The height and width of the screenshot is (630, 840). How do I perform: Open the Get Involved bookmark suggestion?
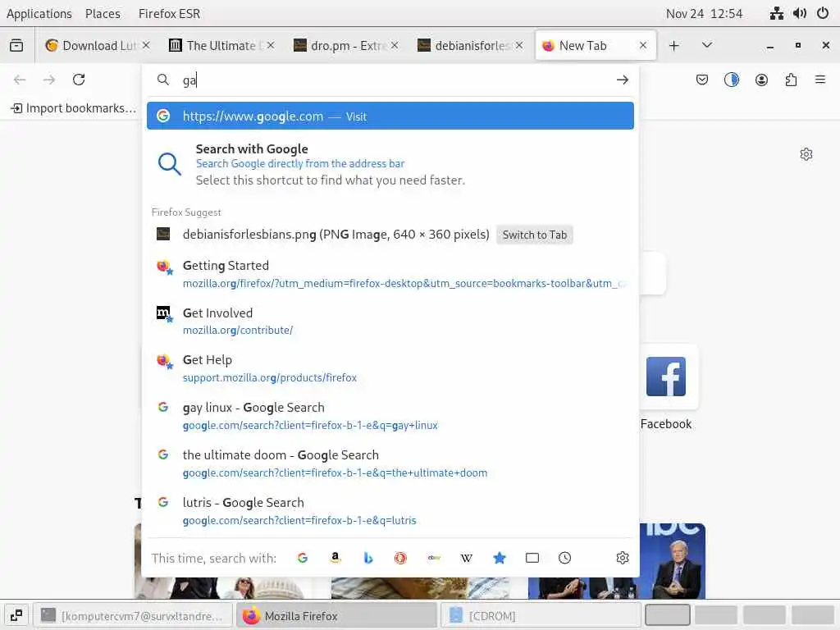pyautogui.click(x=390, y=321)
